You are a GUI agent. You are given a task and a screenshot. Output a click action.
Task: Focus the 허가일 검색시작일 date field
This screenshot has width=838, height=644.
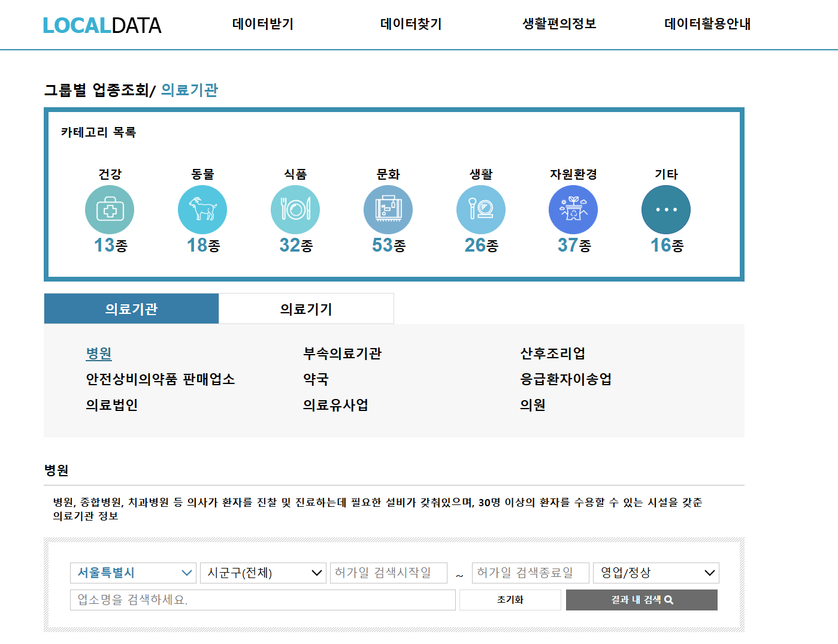click(x=389, y=573)
